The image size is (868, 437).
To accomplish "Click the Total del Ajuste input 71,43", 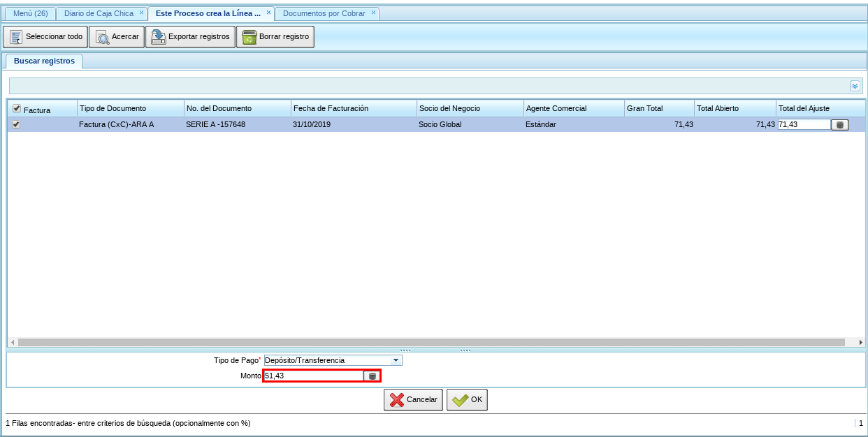I will [804, 124].
